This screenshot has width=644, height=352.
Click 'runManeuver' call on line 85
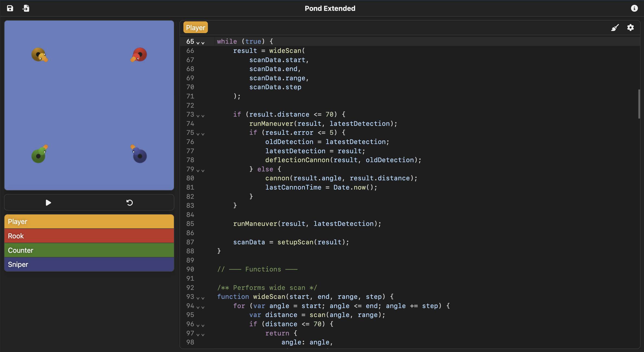(255, 224)
